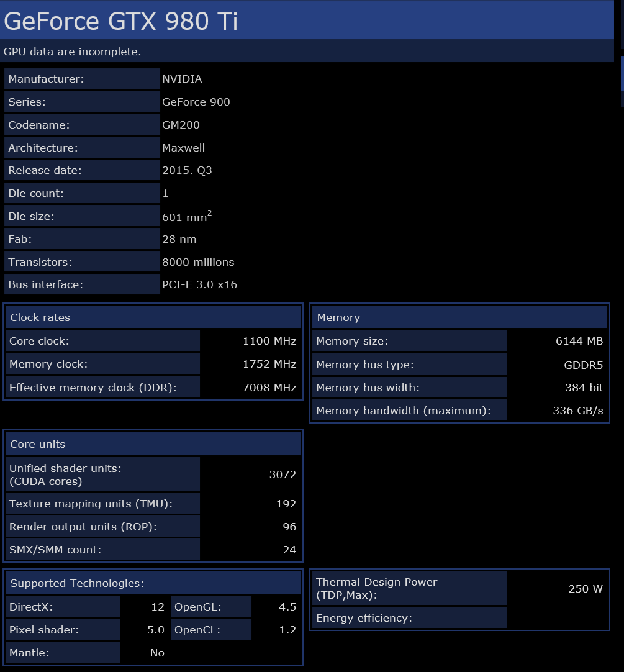Click the GDDR5 memory bus type value

pos(583,365)
